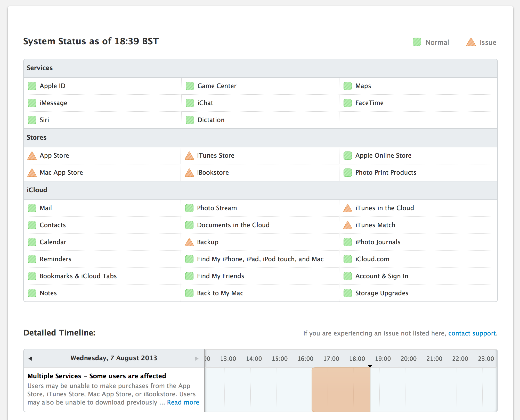Click the orange issue triangle beside App Store
Viewport: 520px width, 420px height.
(x=32, y=156)
